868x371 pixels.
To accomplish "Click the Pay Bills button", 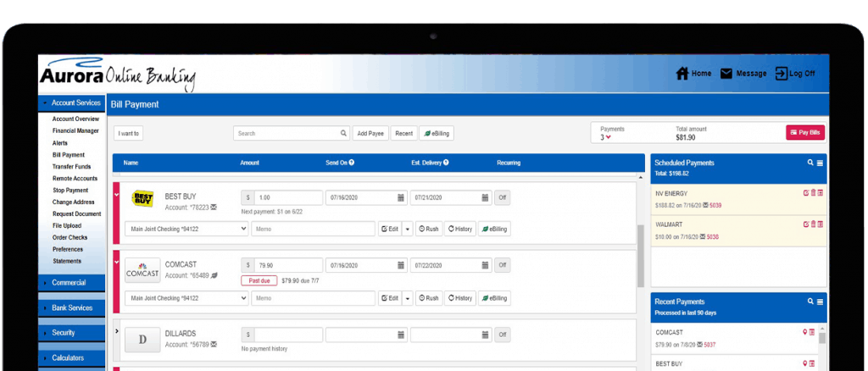I will (x=805, y=133).
